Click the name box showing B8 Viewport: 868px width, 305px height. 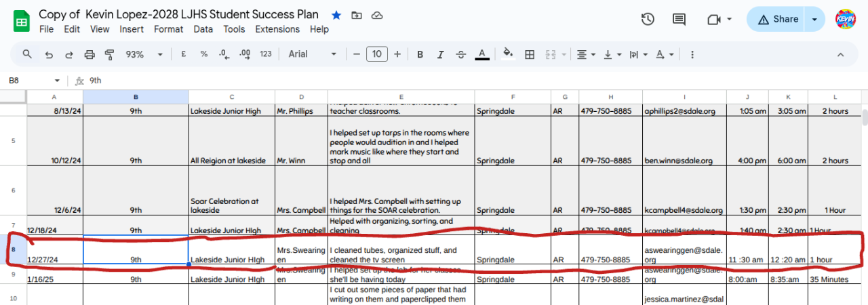[x=34, y=80]
